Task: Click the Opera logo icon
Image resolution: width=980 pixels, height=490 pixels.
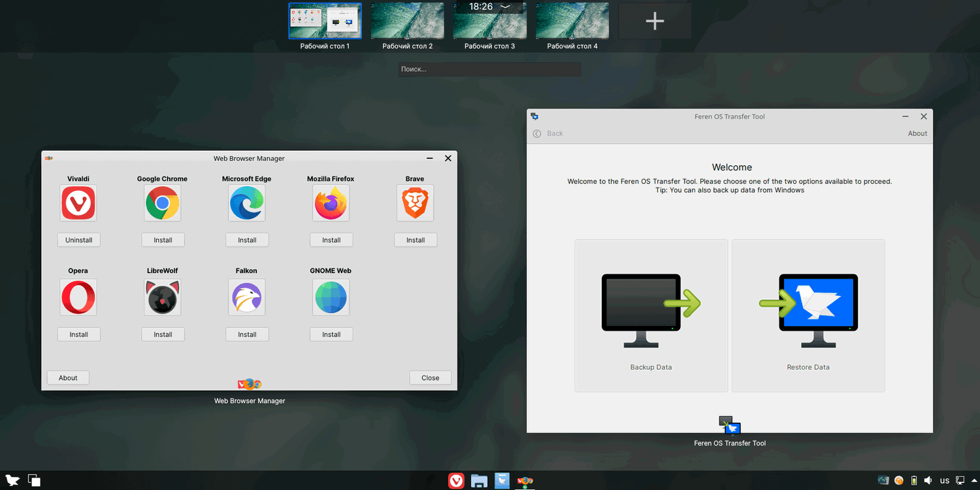Action: [x=78, y=297]
